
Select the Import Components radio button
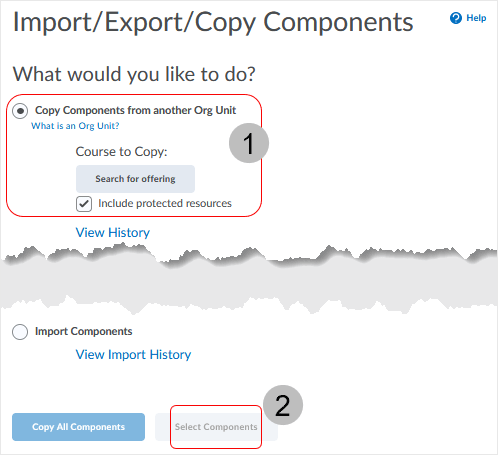point(20,332)
